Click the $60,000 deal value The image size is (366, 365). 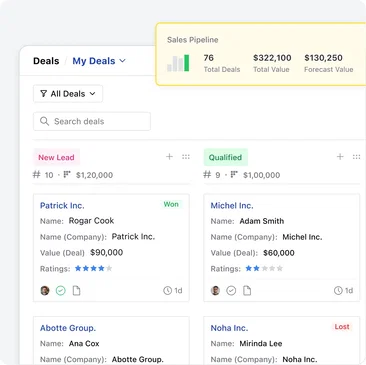coord(279,253)
